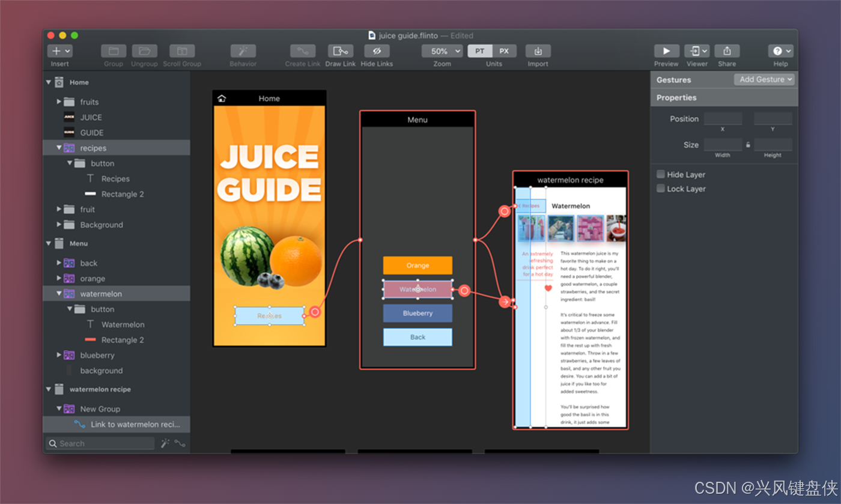Open the 50% zoom dropdown
The width and height of the screenshot is (841, 504).
pos(442,51)
